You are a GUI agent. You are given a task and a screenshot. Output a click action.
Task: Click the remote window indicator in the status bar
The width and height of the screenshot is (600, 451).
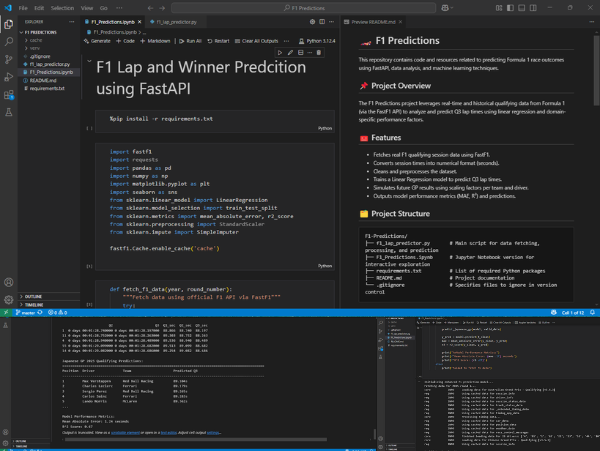click(6, 313)
